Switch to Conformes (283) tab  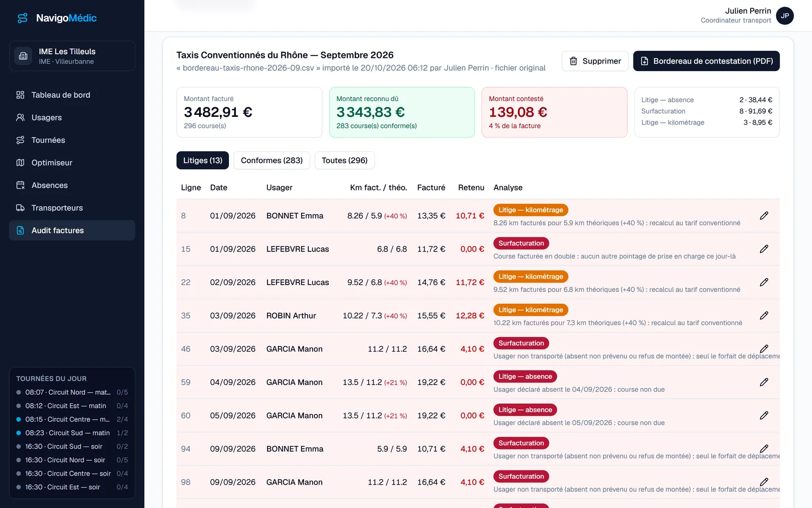click(x=272, y=161)
